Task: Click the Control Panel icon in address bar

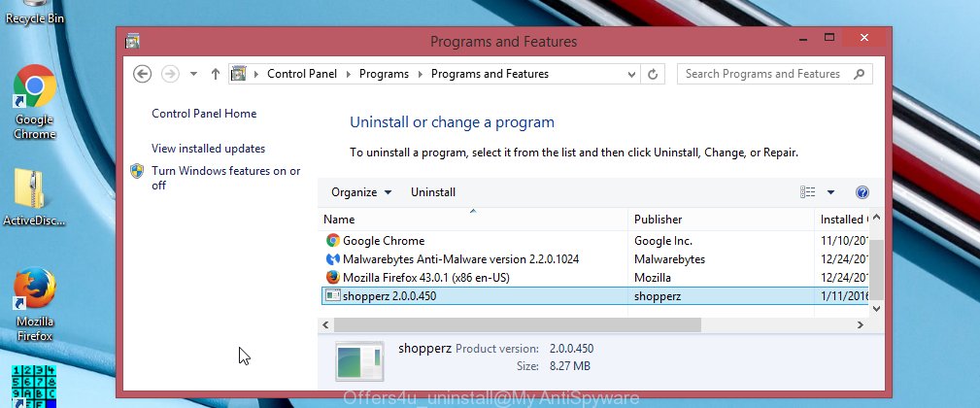Action: 239,74
